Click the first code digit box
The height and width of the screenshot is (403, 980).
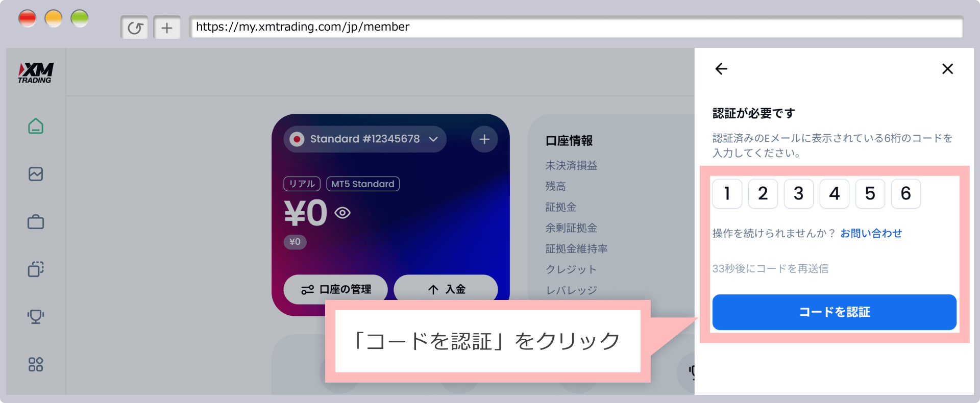(727, 194)
